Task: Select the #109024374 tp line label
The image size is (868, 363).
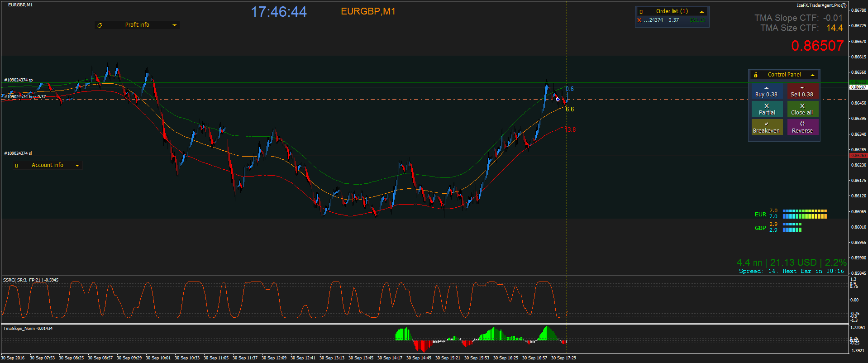Action: tap(19, 80)
